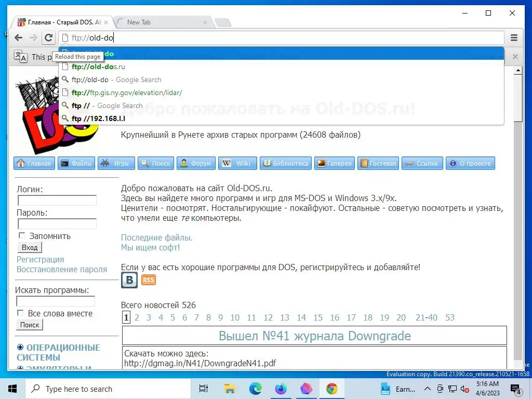Open the Chrome hamburger menu
This screenshot has height=399, width=532.
(x=514, y=37)
